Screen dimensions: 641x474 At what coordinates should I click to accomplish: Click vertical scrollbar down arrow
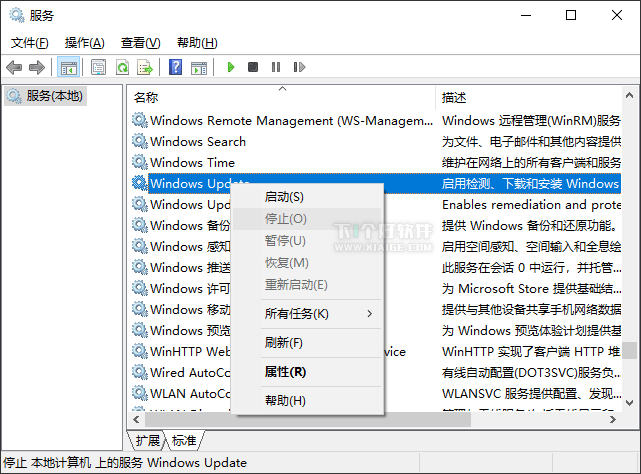coord(630,403)
